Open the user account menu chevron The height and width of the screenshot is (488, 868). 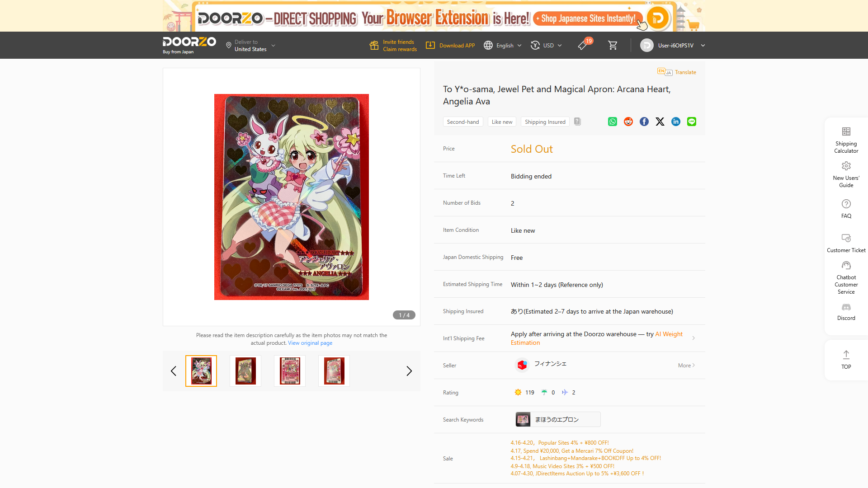tap(703, 45)
